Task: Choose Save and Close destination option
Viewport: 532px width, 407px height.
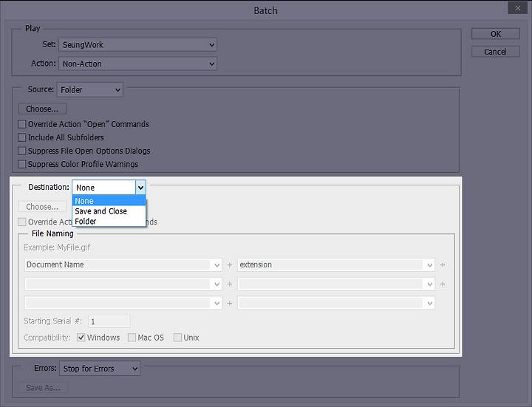Action: tap(109, 211)
